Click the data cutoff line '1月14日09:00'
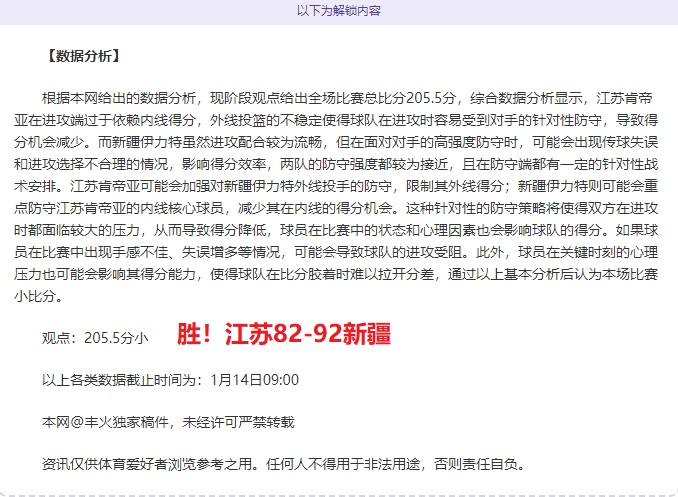 pos(170,380)
